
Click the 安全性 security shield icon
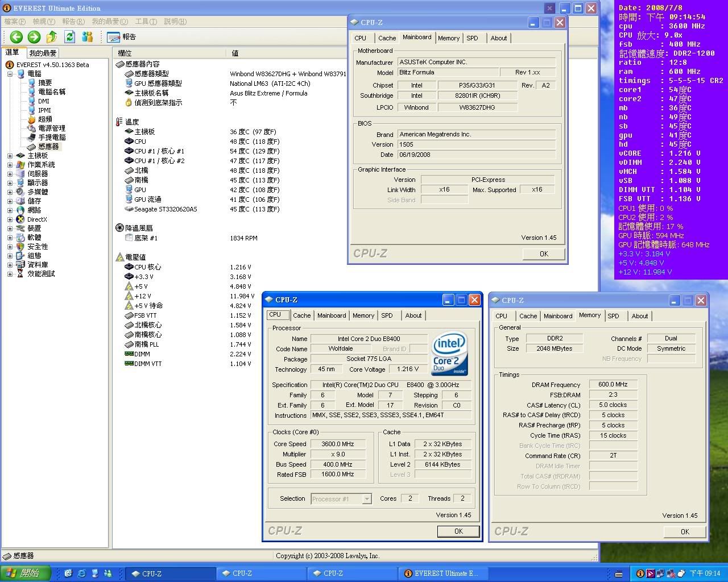click(20, 247)
